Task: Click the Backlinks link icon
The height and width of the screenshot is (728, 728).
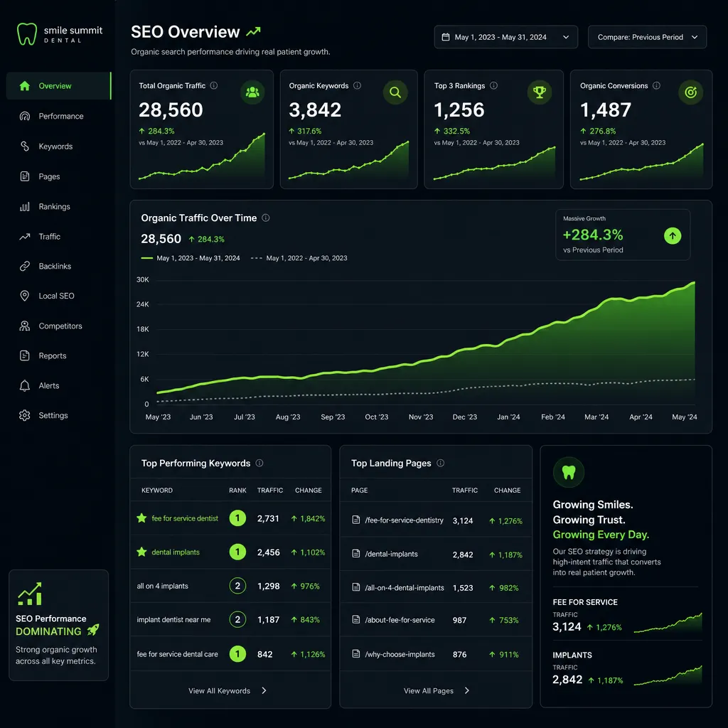Action: [25, 266]
